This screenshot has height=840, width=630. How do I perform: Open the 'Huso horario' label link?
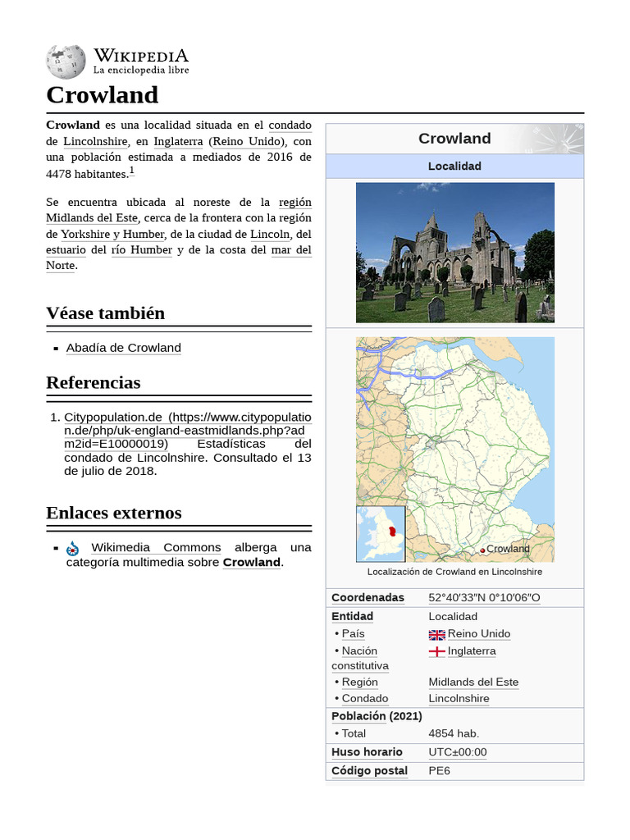pos(367,752)
